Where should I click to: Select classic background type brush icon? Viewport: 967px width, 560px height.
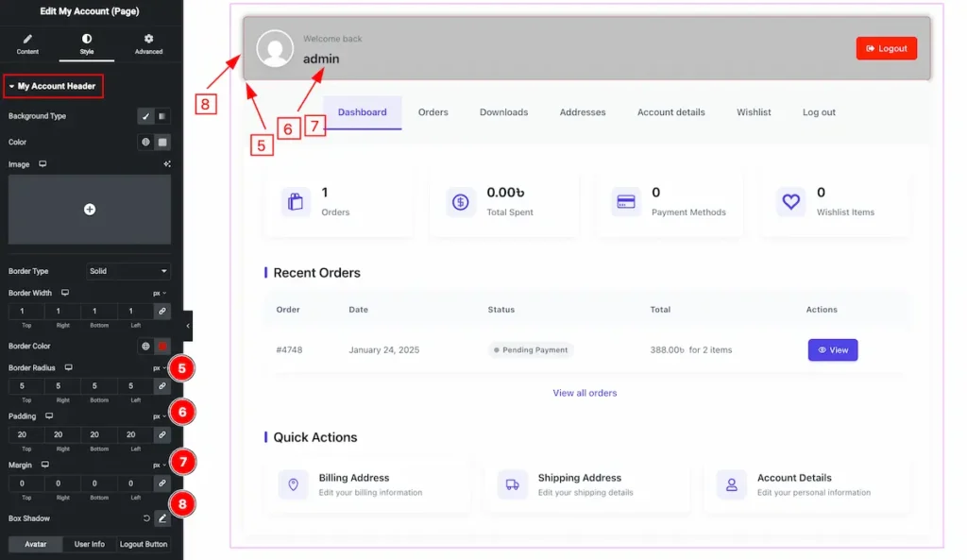tap(145, 116)
